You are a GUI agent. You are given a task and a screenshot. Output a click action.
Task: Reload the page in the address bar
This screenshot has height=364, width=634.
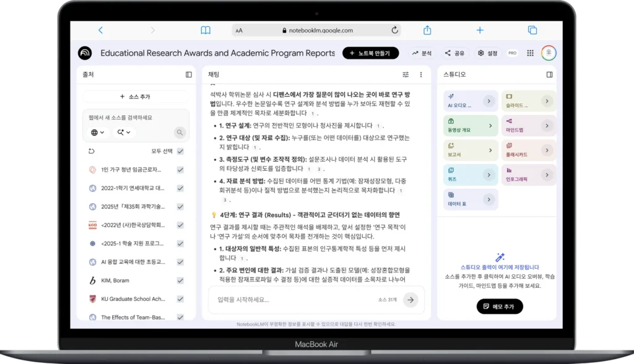(394, 30)
